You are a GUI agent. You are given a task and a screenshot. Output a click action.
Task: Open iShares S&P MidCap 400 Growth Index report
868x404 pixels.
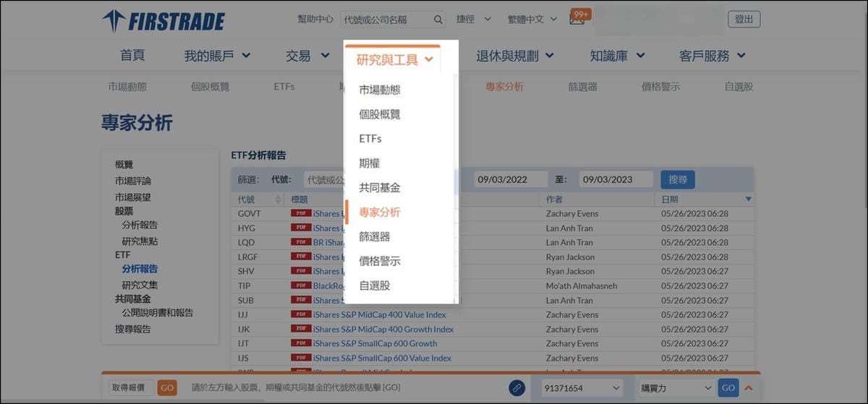pyautogui.click(x=383, y=330)
